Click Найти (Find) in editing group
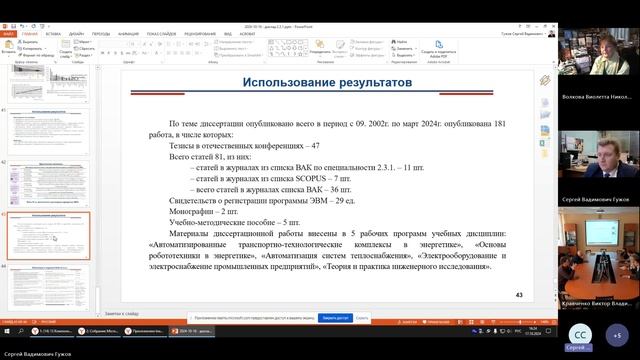This screenshot has width=640, height=360. 400,42
